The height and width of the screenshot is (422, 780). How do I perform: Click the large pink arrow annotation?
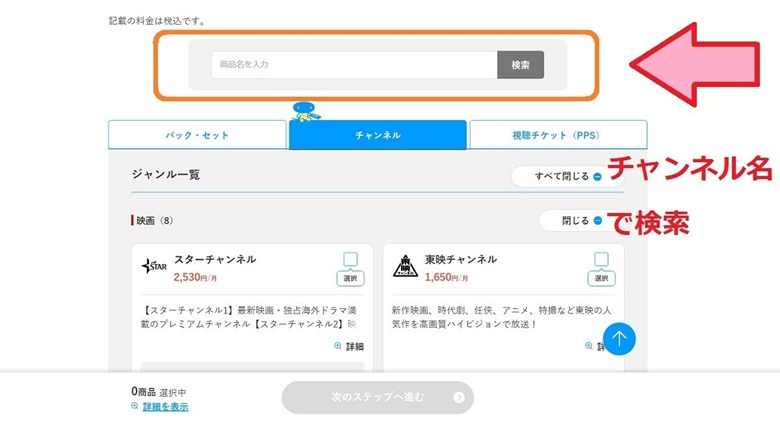pyautogui.click(x=701, y=63)
